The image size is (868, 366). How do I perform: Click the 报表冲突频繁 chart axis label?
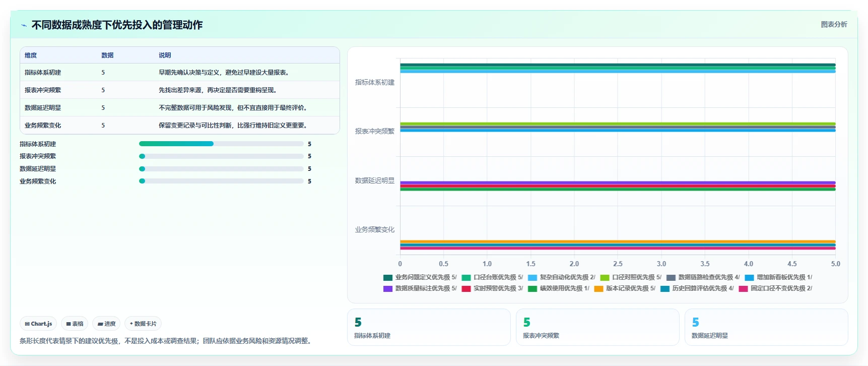tap(375, 131)
